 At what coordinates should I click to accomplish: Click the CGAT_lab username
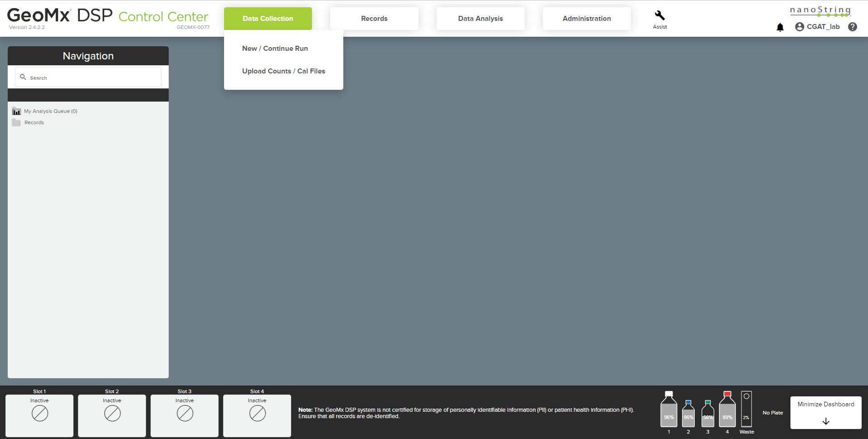823,27
